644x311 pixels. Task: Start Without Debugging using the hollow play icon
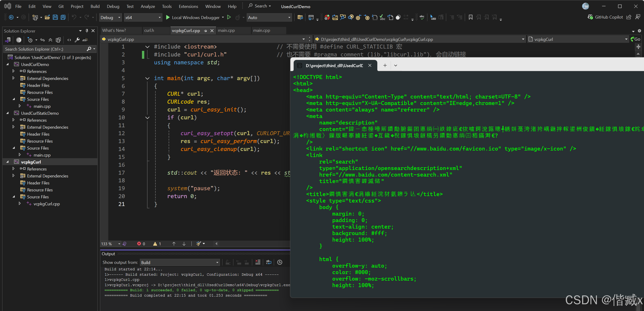tap(229, 17)
